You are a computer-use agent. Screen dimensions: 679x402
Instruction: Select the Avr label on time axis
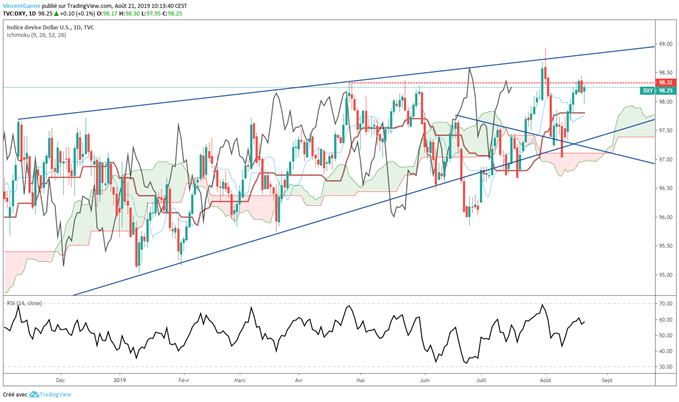click(298, 380)
